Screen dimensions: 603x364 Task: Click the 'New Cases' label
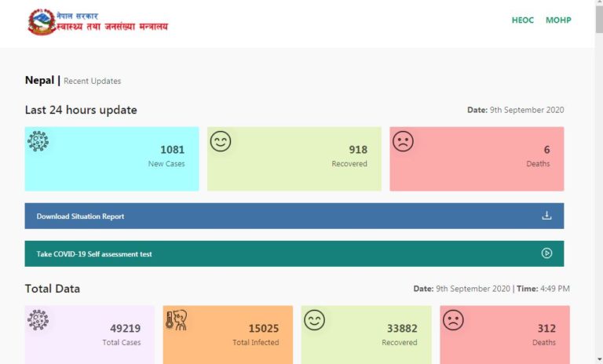(166, 164)
